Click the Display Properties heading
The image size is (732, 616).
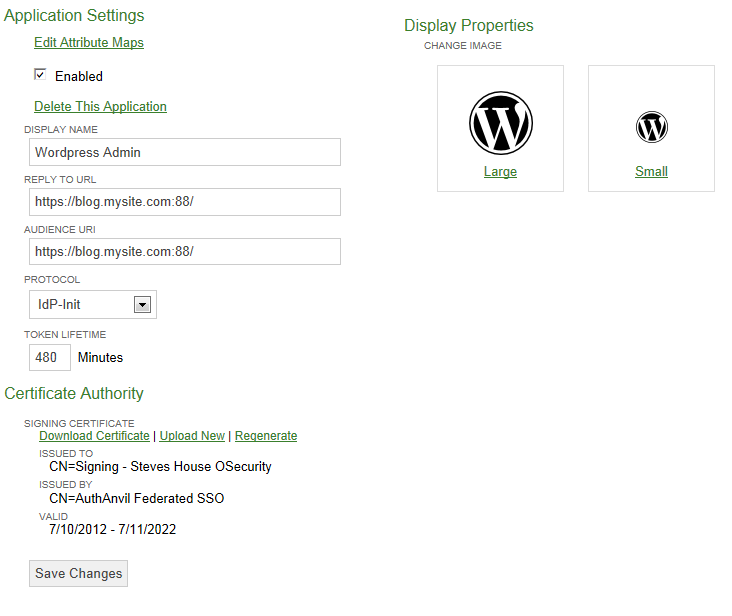pos(469,25)
